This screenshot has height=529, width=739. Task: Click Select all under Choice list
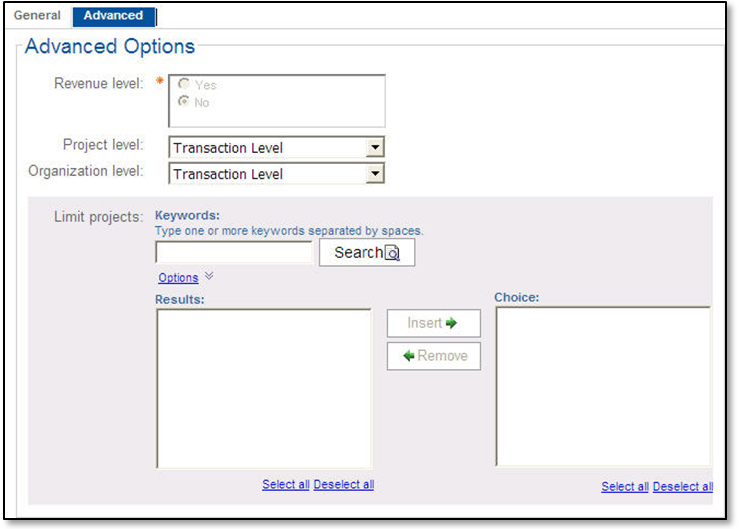[x=625, y=487]
